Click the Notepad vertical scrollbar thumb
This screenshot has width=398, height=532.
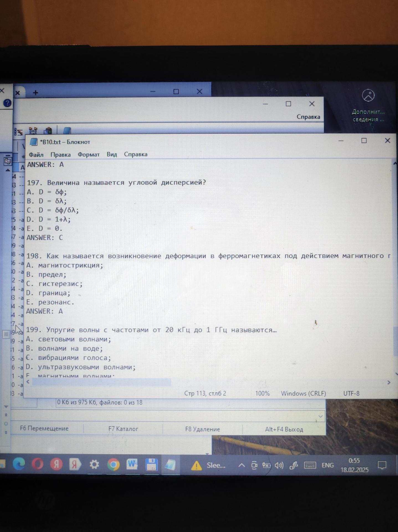(x=395, y=341)
